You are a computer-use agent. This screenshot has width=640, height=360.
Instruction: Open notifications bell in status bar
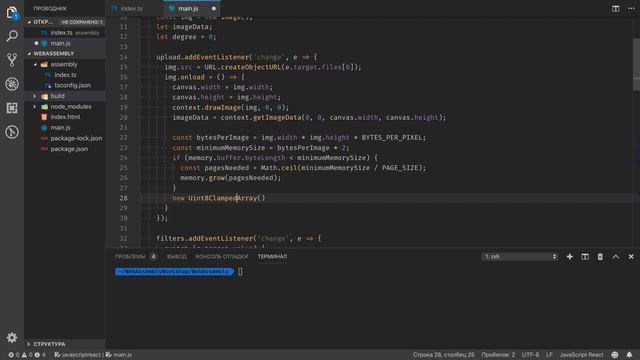tap(629, 355)
